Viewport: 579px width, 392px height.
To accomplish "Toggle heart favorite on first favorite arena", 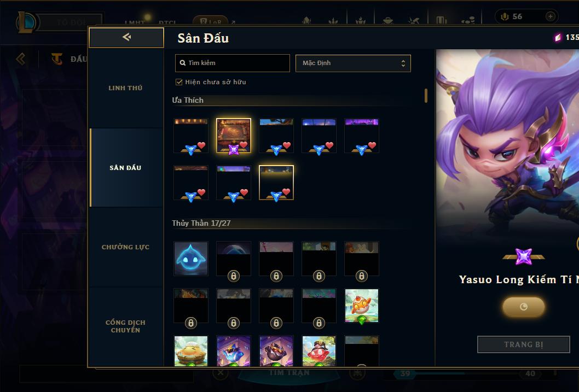I will (201, 145).
